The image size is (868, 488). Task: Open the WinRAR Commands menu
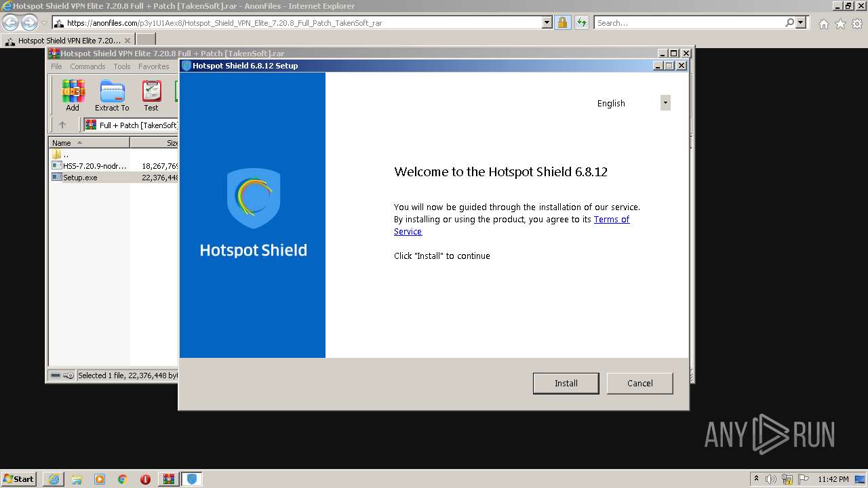tap(87, 66)
